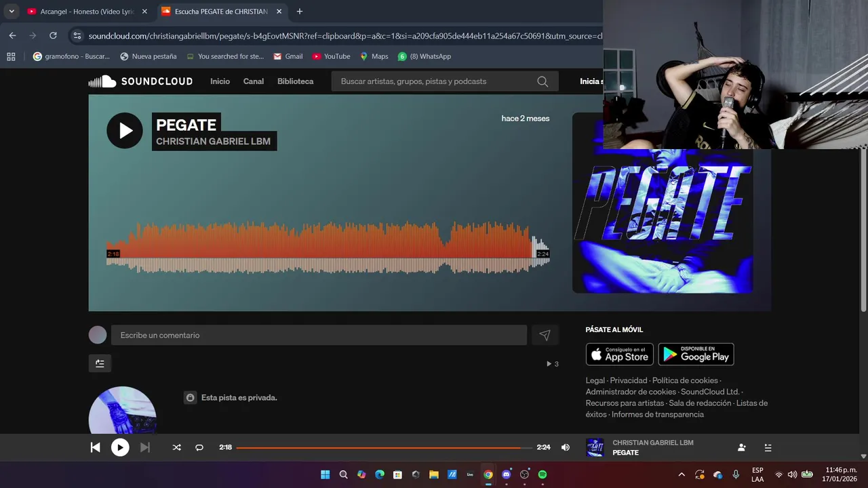
Task: Open a new browser tab
Action: click(x=299, y=12)
